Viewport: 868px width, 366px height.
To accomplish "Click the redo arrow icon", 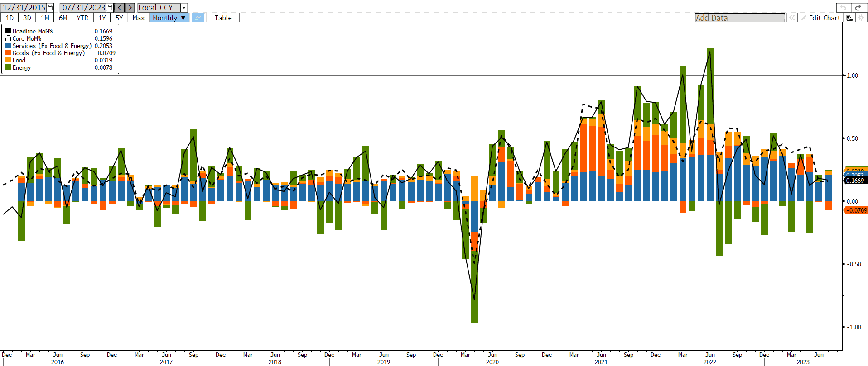I will pos(858,7).
